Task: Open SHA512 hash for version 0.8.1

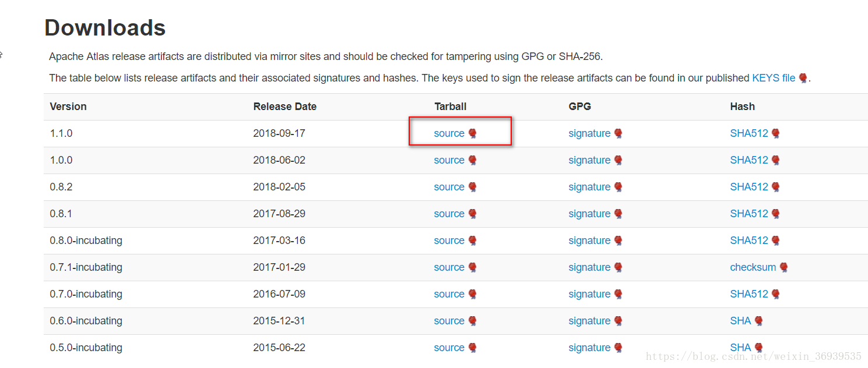Action: 749,214
